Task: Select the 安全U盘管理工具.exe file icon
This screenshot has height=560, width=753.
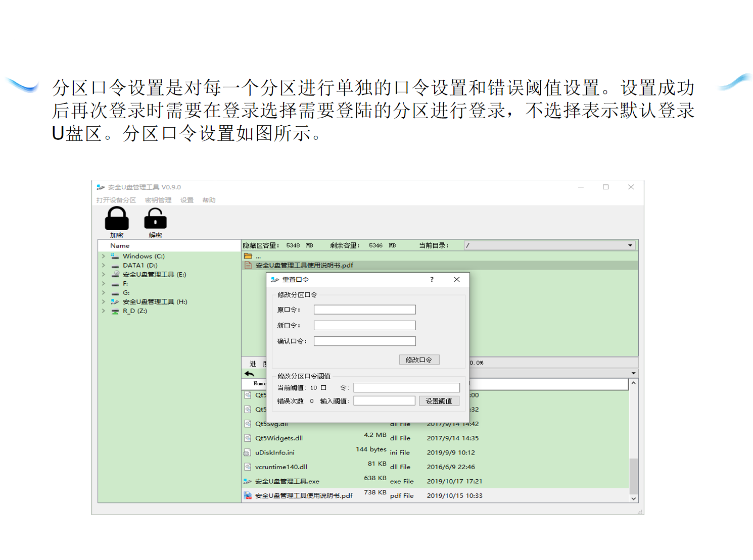Action: click(248, 481)
